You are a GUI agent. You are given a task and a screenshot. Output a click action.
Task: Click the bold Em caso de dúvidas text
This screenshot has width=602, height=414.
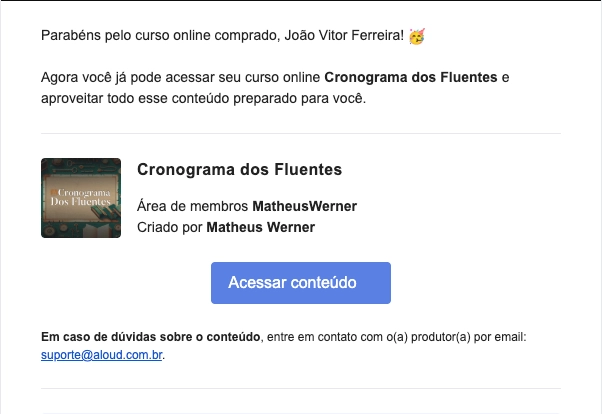click(150, 337)
